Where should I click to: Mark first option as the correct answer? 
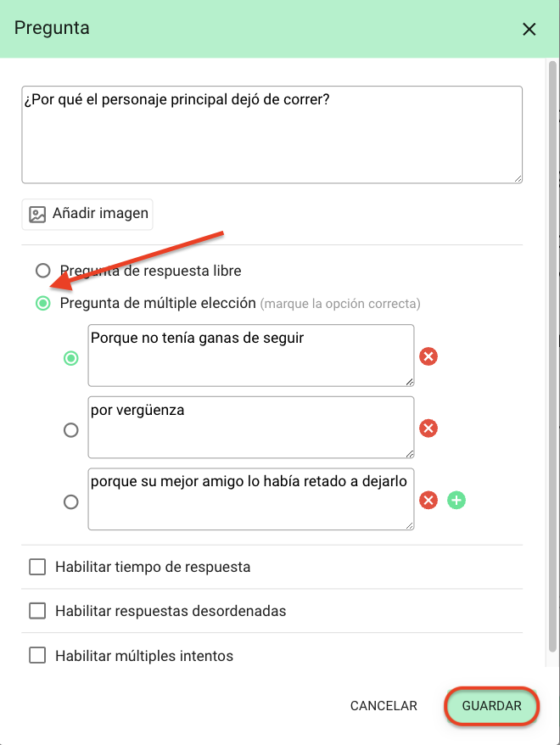pyautogui.click(x=70, y=358)
